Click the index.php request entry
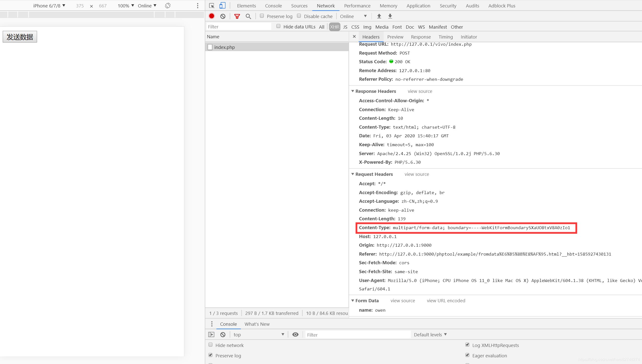The height and width of the screenshot is (364, 642). pos(225,47)
